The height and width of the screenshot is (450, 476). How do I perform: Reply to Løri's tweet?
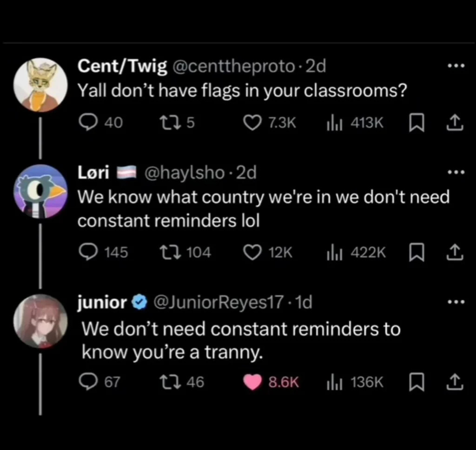[x=86, y=252]
